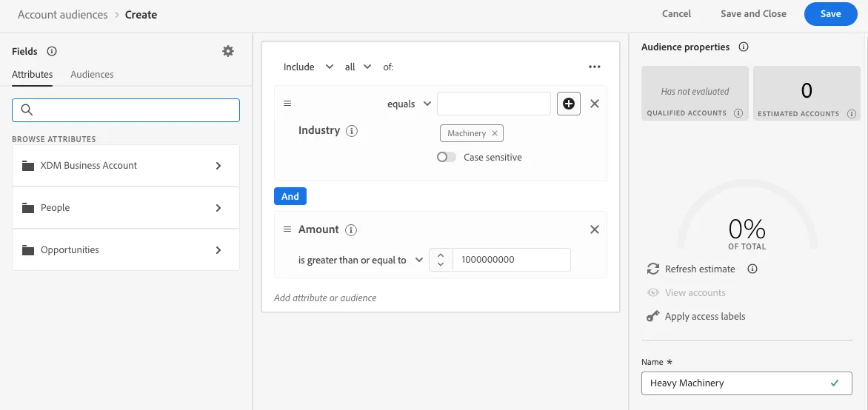The height and width of the screenshot is (410, 868).
Task: Increment the Amount value stepper
Action: 441,255
